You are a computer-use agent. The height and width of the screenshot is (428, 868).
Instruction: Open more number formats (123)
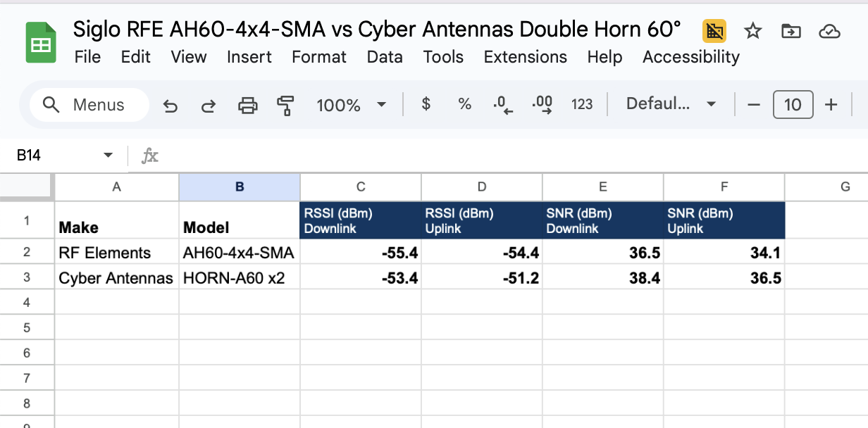(x=582, y=105)
